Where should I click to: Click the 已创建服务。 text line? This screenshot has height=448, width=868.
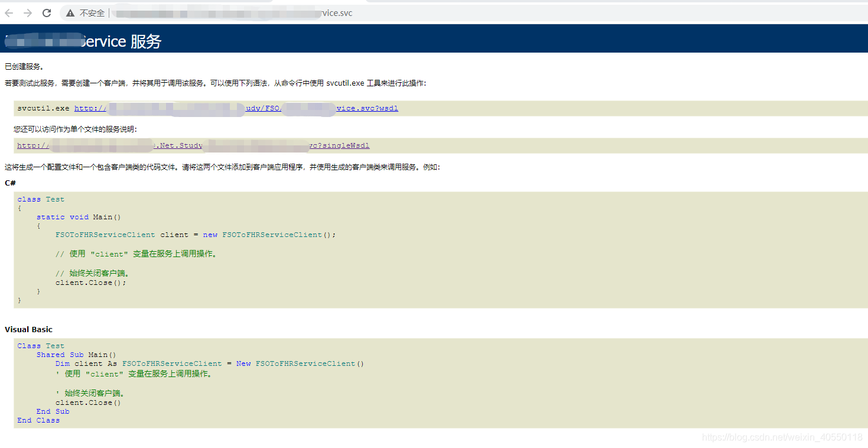pos(24,66)
